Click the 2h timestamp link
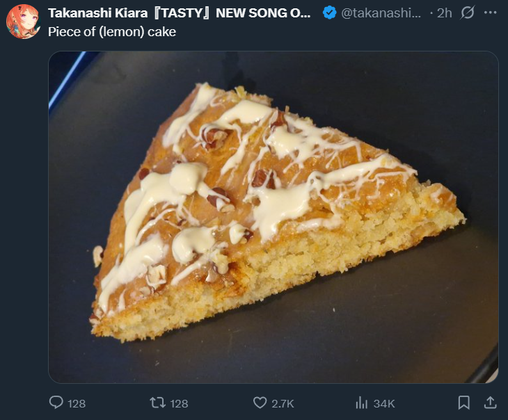 444,13
